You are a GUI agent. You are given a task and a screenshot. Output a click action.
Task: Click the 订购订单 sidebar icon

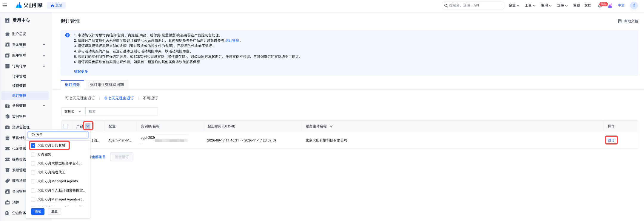tap(7, 66)
